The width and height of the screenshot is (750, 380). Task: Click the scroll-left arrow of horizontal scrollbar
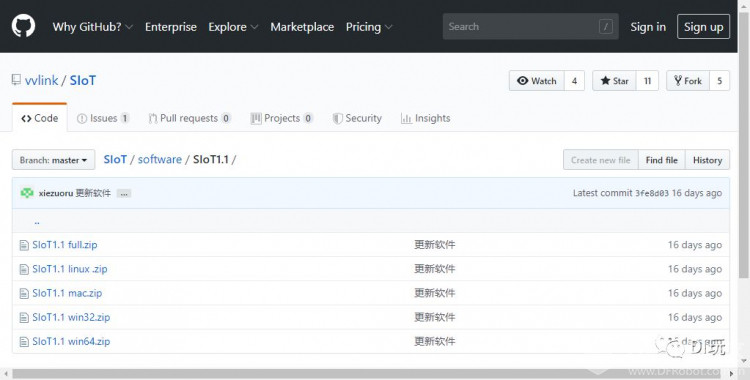click(5, 373)
